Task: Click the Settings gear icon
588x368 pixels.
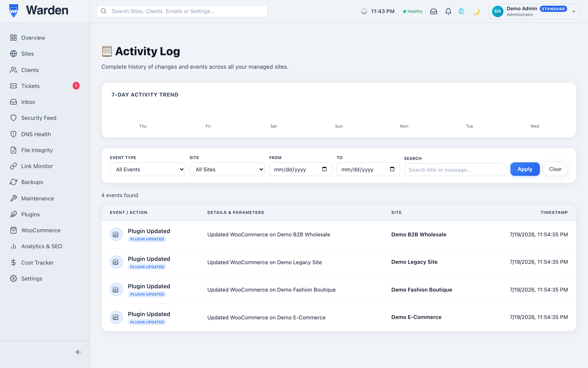Action: point(13,278)
